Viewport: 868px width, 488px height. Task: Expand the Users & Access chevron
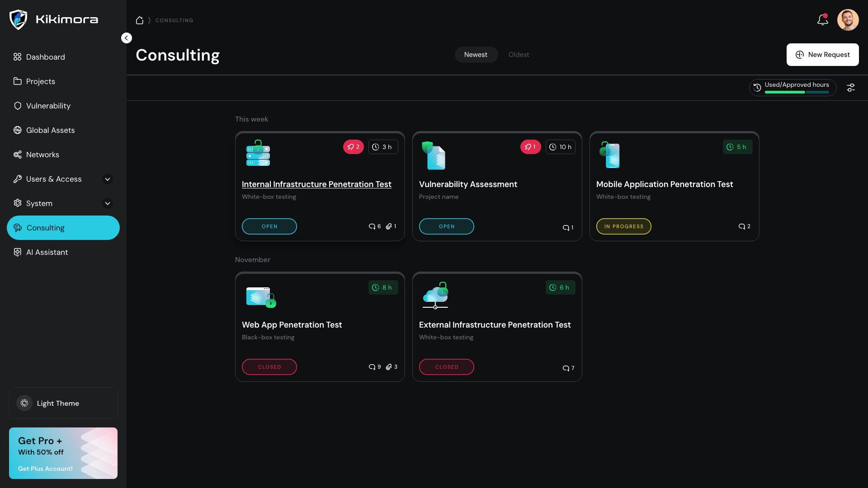(108, 179)
